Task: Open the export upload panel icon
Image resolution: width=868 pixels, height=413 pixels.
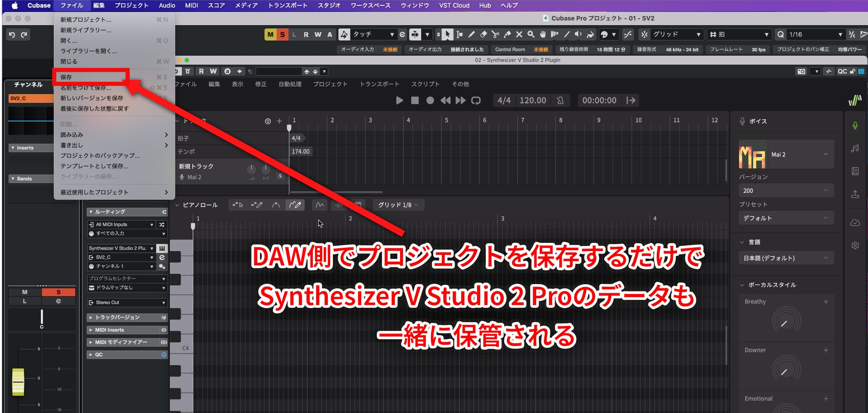Action: click(x=855, y=194)
